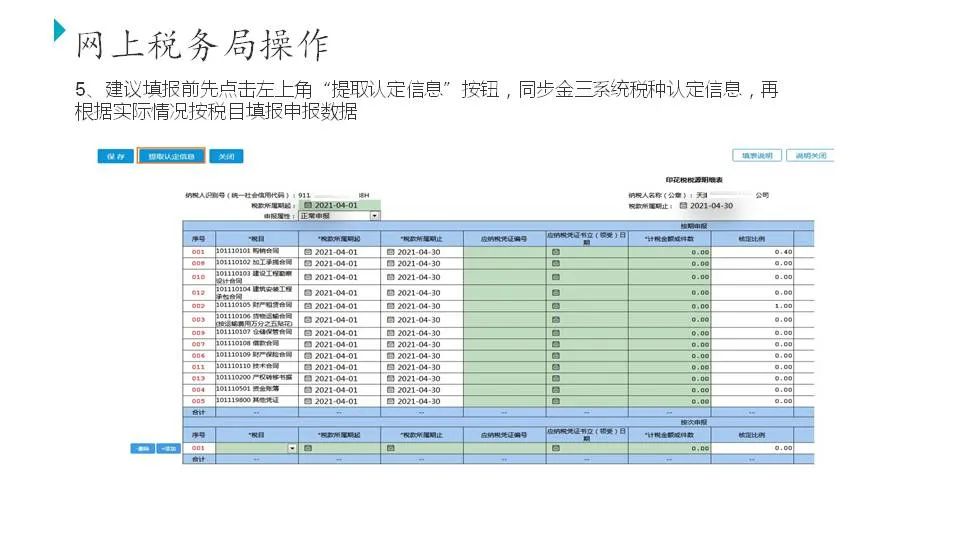Open end-date calendar icon in 货物运输合同 row
The width and height of the screenshot is (960, 540).
point(391,320)
